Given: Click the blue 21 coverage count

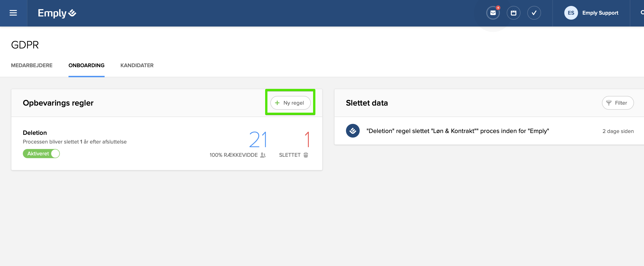Looking at the screenshot, I should click(258, 139).
